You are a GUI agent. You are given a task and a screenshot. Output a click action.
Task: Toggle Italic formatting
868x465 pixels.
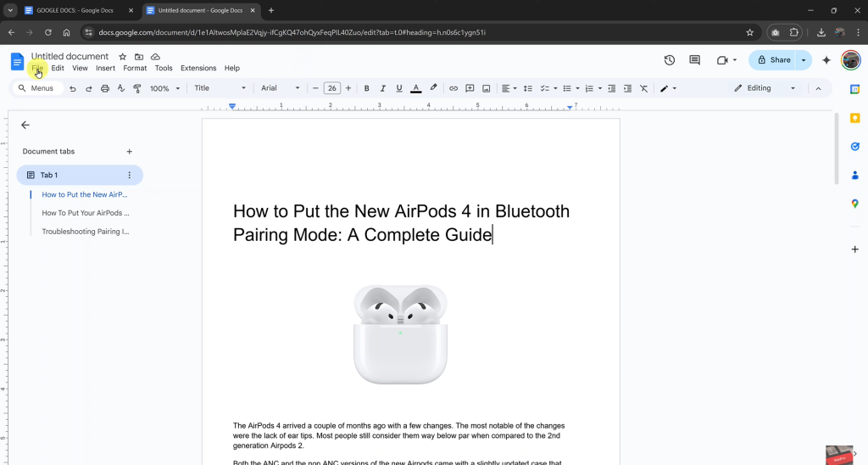tap(382, 88)
